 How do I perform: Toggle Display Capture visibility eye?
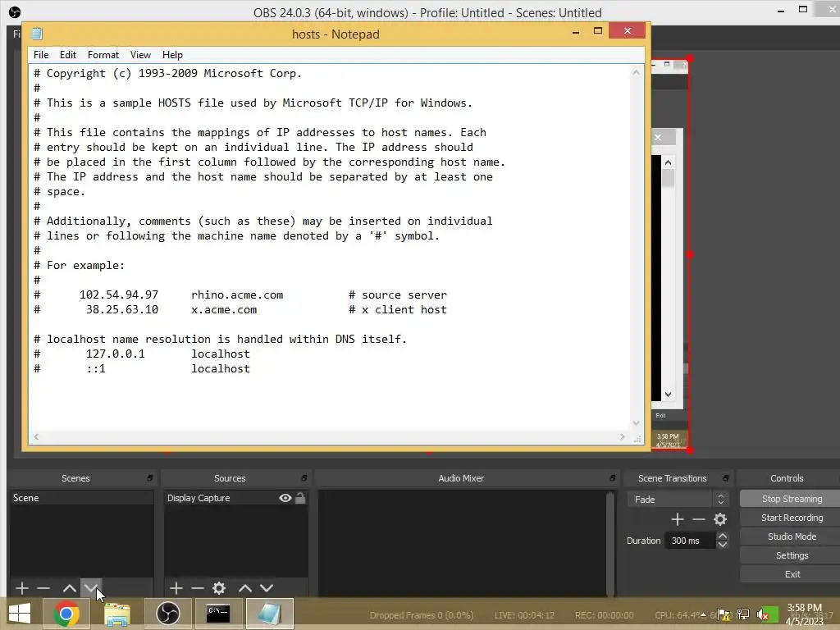point(285,498)
